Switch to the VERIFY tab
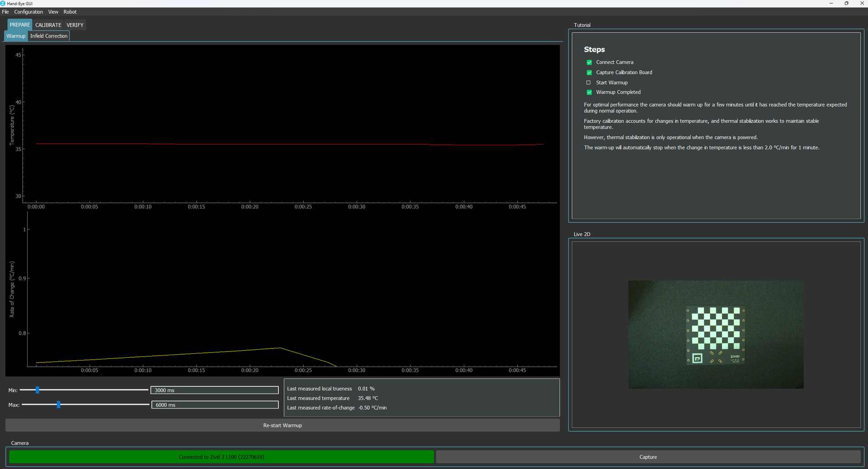868x469 pixels. tap(75, 25)
